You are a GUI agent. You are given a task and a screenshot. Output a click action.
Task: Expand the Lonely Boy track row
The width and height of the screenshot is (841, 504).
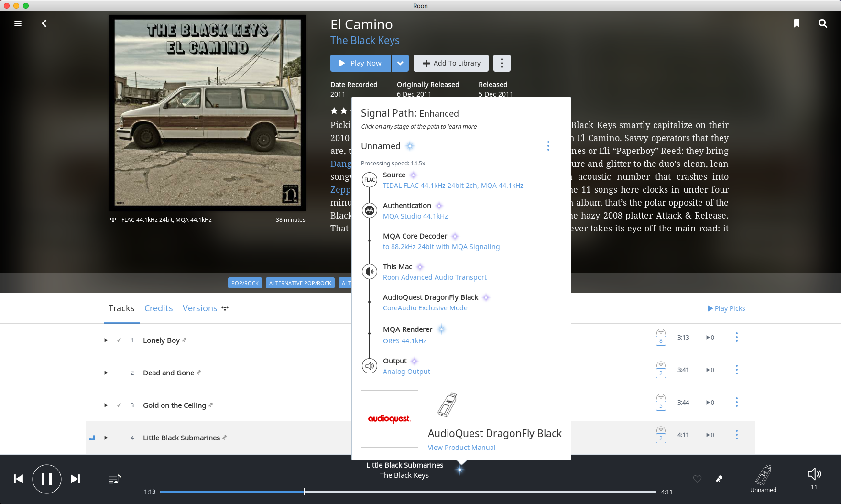click(106, 340)
